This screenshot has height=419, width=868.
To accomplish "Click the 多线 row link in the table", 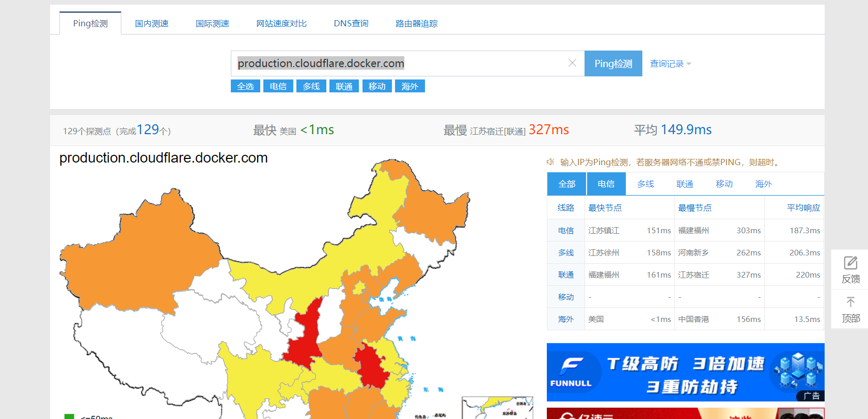I will 566,253.
